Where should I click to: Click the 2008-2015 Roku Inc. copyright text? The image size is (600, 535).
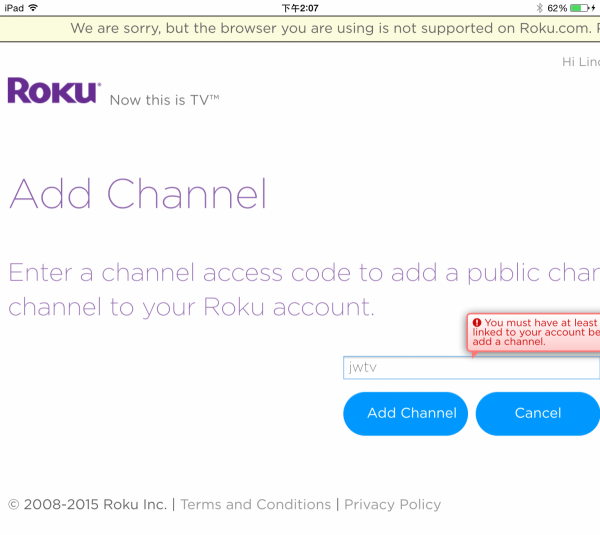[x=87, y=505]
